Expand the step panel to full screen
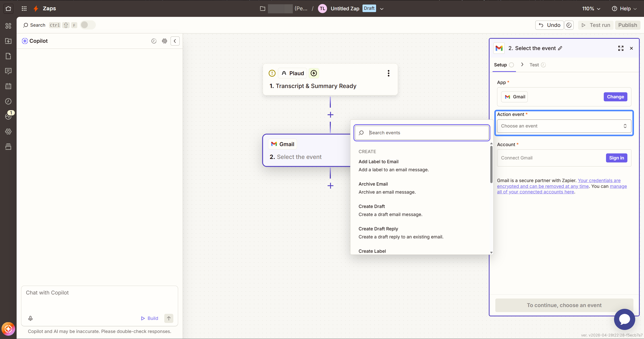 click(621, 48)
